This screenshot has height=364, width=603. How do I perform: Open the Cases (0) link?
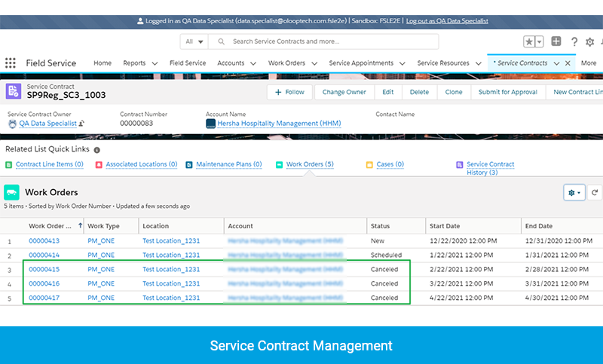tap(390, 164)
